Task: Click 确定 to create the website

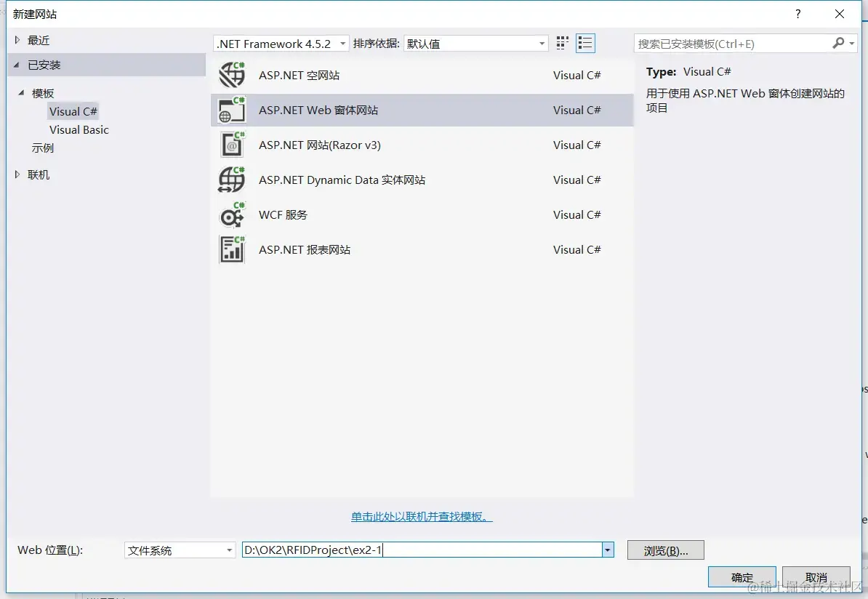Action: (742, 577)
